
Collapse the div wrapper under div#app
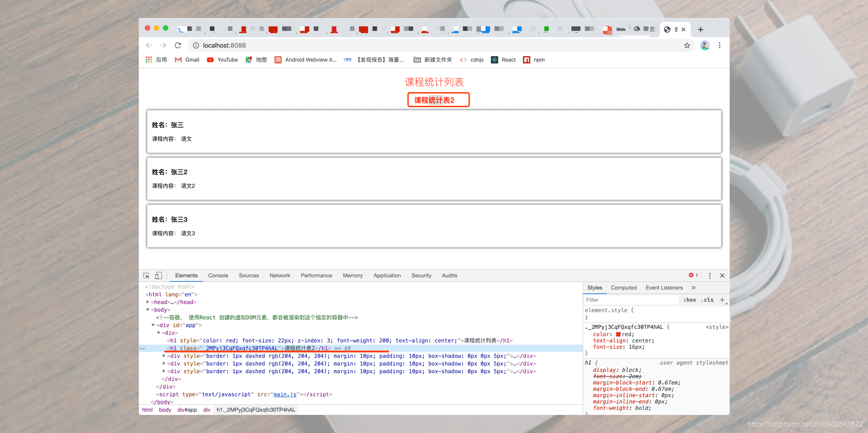click(x=159, y=333)
